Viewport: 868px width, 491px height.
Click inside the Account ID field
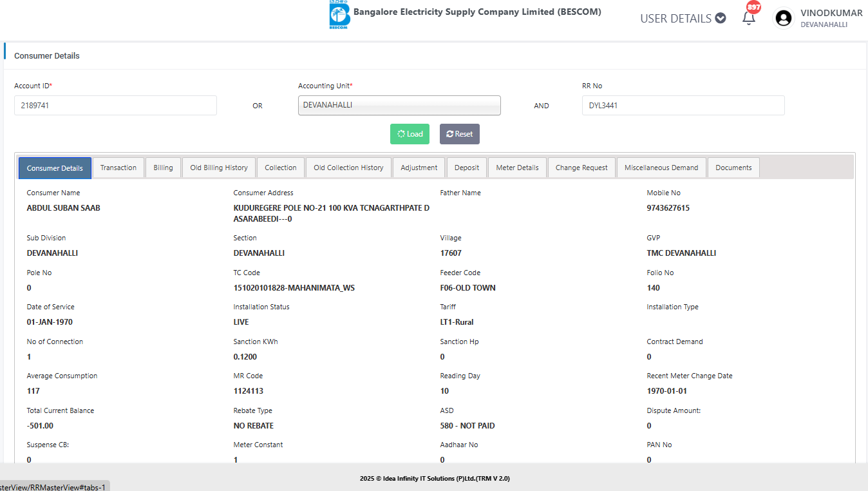(x=115, y=105)
